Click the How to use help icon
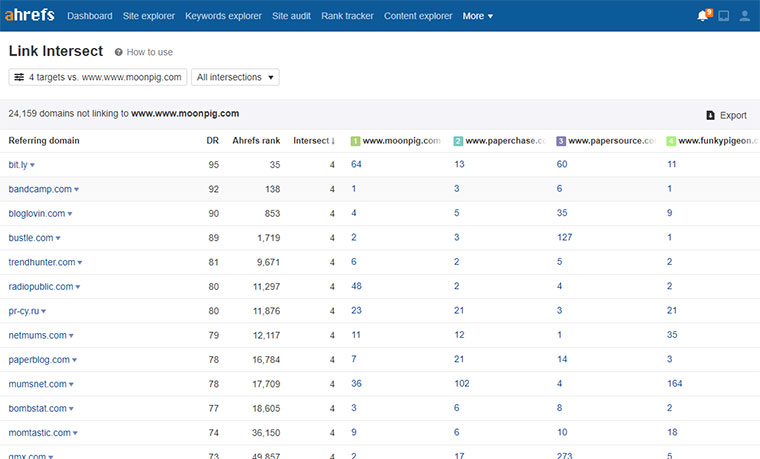 119,52
